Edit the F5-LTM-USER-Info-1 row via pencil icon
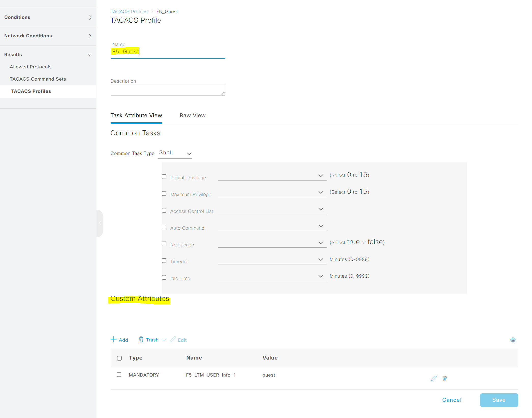532x418 pixels. [434, 379]
